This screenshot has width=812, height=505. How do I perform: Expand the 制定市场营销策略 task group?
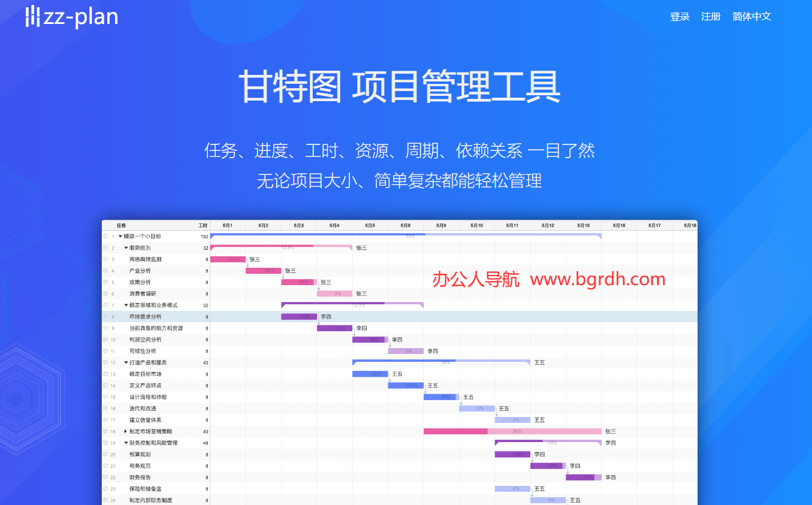(x=126, y=431)
